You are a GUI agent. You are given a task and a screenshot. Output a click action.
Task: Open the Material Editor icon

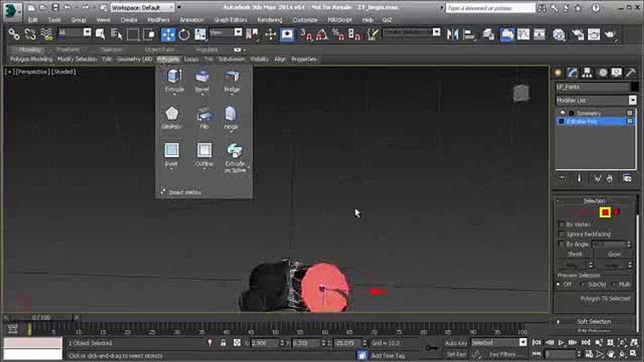tap(559, 34)
